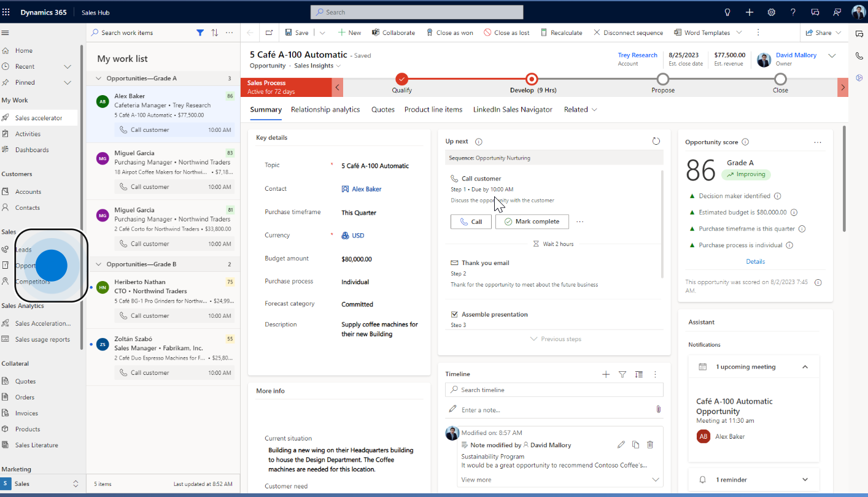The image size is (868, 497).
Task: Open the Details link in Opportunity score
Action: pos(755,261)
